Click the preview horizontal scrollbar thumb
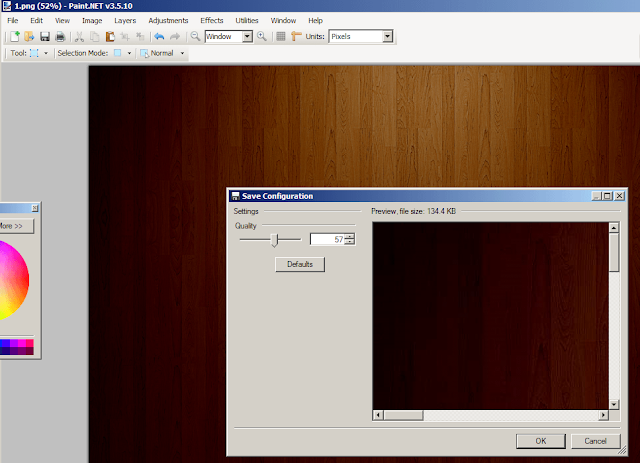Screen dimensions: 640x463 403,415
